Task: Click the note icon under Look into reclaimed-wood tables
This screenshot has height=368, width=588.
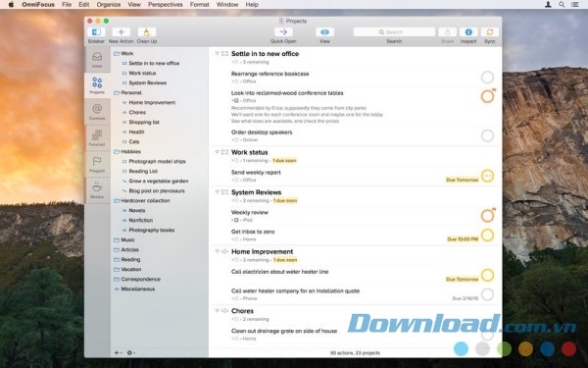Action: [236, 101]
